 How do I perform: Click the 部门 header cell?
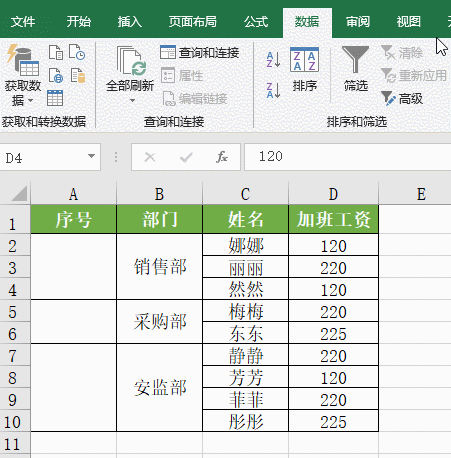(x=160, y=219)
